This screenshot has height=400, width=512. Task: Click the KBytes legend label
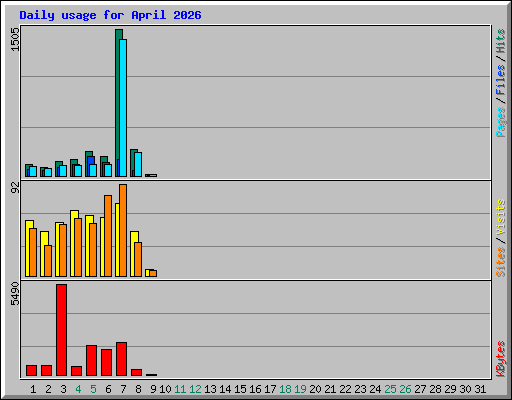(501, 359)
